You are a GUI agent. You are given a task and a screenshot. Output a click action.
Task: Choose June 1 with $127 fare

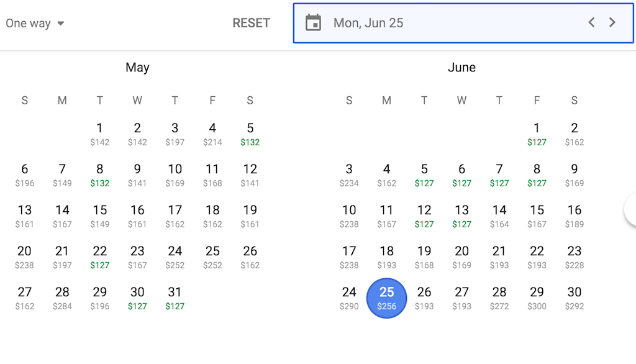tap(537, 134)
